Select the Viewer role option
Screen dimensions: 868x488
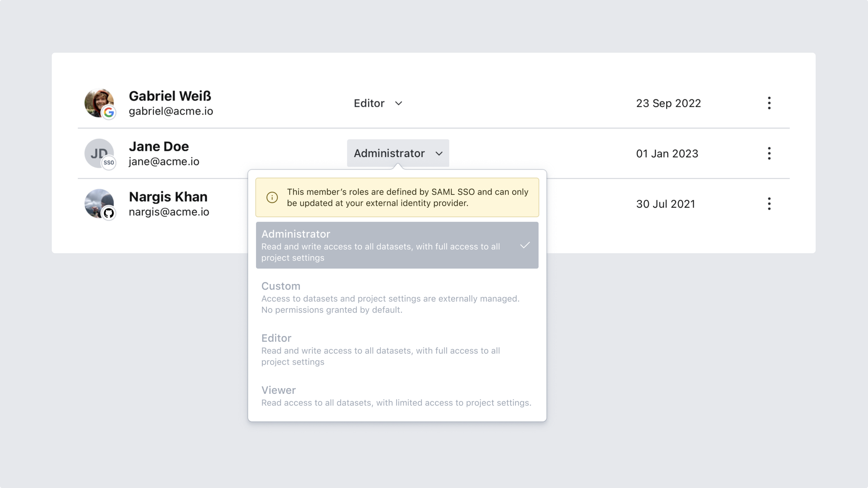397,396
